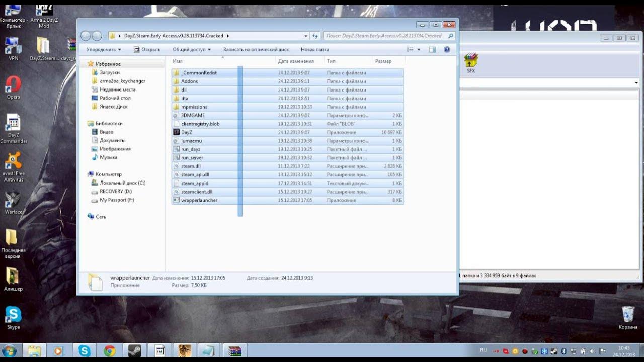Image resolution: width=644 pixels, height=362 pixels.
Task: Click the Back navigation button
Action: pos(86,36)
